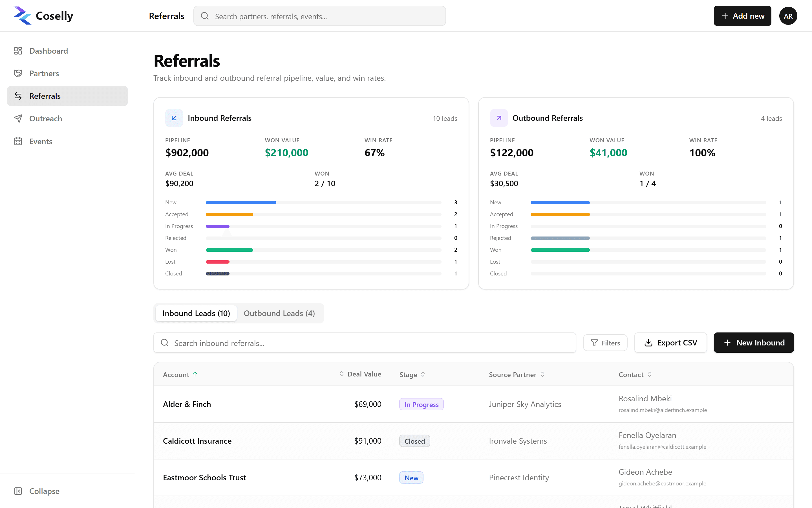
Task: Switch to Outbound Leads (4) tab
Action: point(279,313)
